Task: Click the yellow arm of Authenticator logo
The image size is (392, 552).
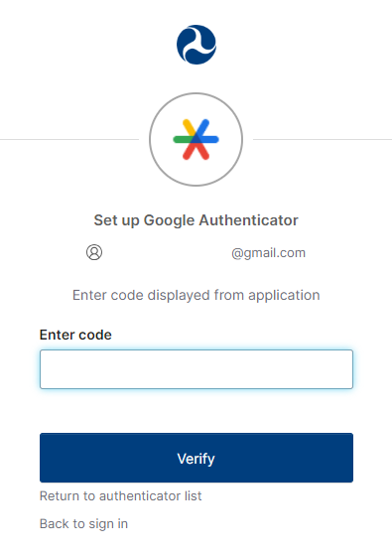Action: pyautogui.click(x=189, y=127)
